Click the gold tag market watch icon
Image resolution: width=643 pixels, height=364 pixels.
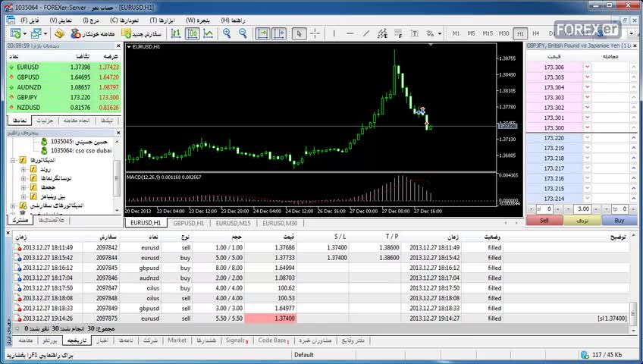[59, 33]
